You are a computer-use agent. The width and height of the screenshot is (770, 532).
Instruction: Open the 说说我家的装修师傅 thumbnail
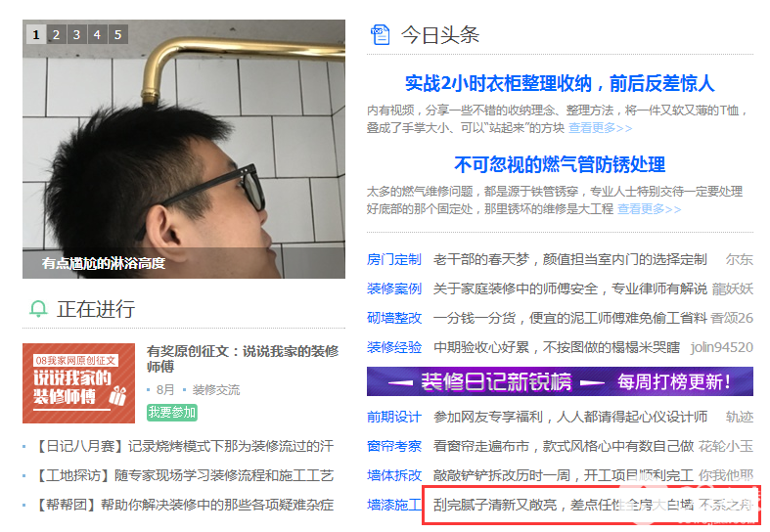tap(78, 383)
